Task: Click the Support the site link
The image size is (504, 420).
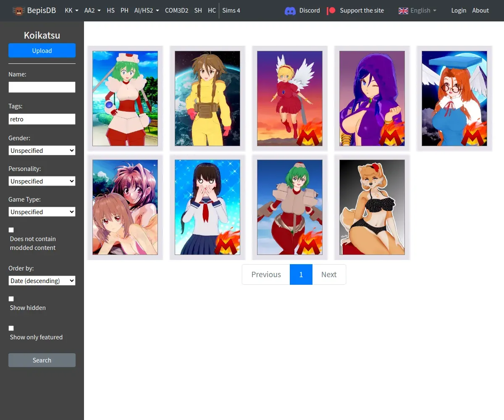Action: pos(362,10)
